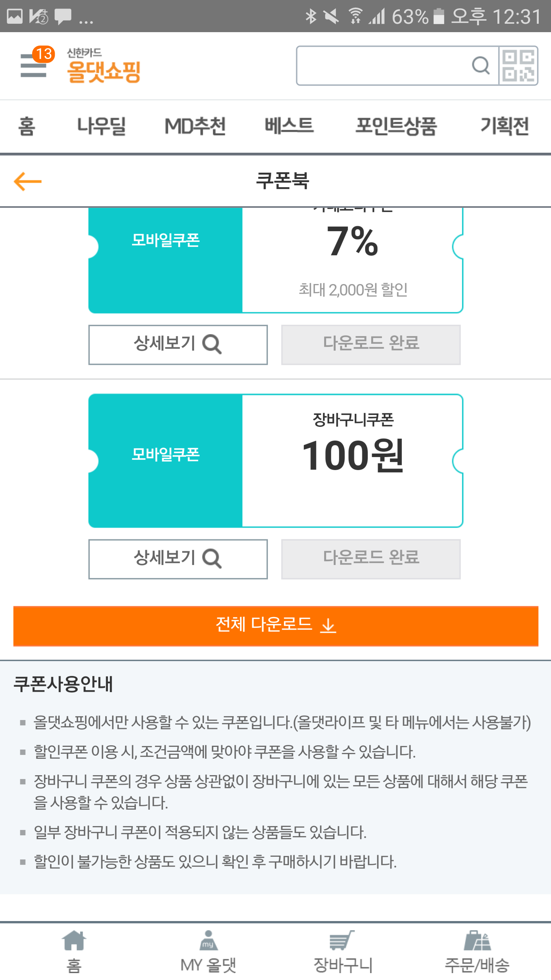Tap 다운로드 완료 under 100원 coupon
The height and width of the screenshot is (980, 551).
[371, 559]
